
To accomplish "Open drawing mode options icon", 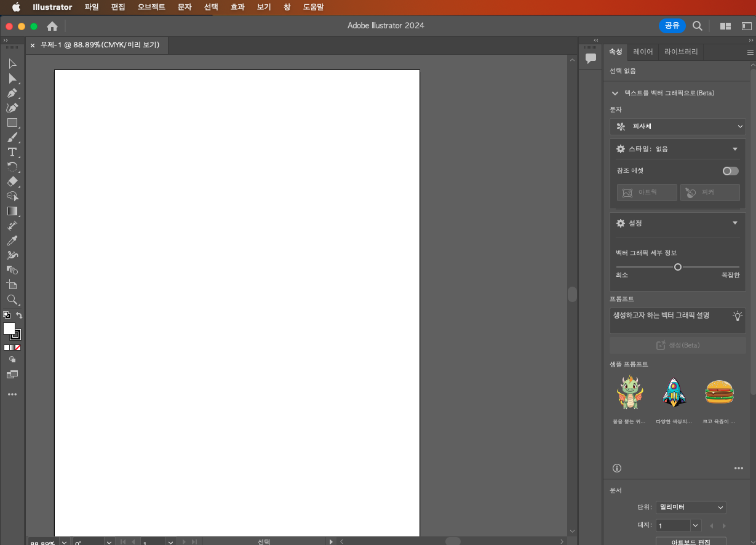I will (12, 360).
